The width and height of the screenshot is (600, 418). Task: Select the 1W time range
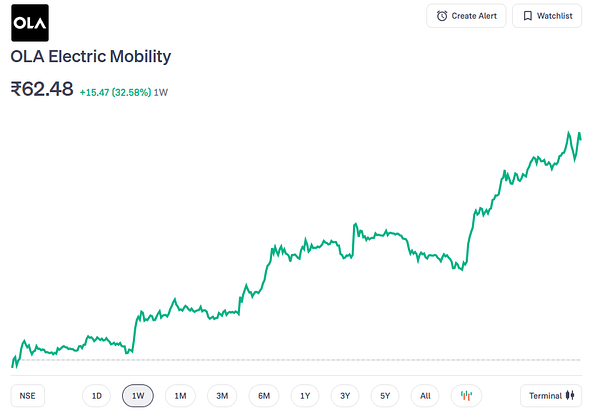[x=138, y=395]
